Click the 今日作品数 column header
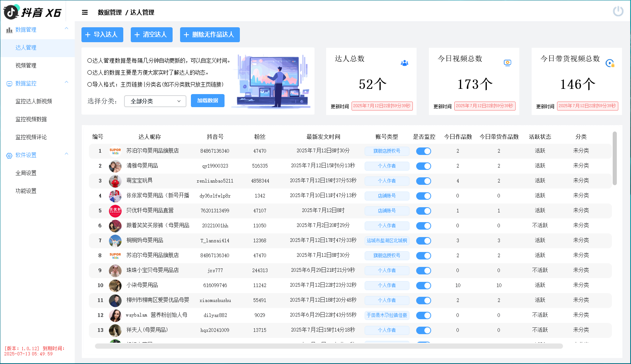Screen dimensions: 631x364 pyautogui.click(x=458, y=137)
